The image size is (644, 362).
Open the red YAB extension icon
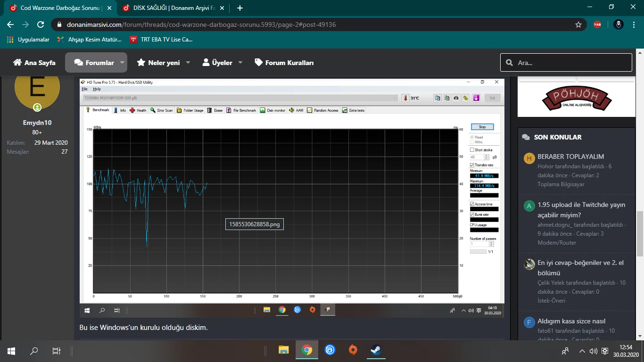point(597,25)
